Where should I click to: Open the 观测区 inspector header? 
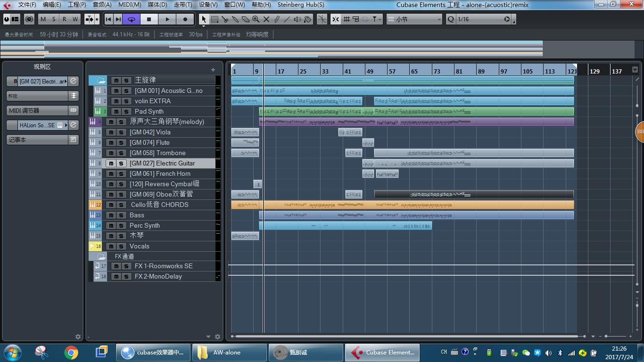coord(42,67)
